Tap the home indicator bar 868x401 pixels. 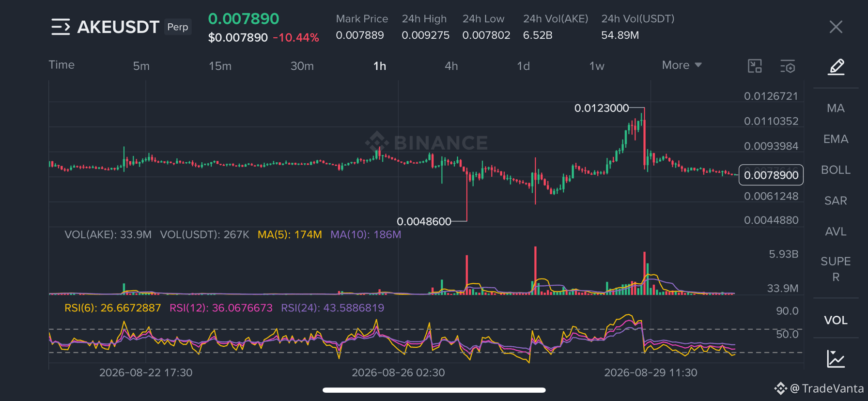[x=434, y=390]
